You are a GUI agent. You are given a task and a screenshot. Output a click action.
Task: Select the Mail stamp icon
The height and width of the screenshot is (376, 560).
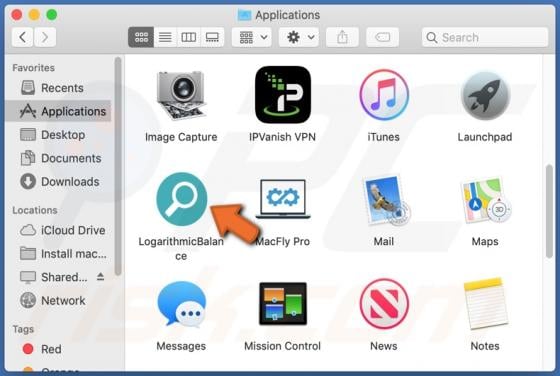tap(386, 200)
